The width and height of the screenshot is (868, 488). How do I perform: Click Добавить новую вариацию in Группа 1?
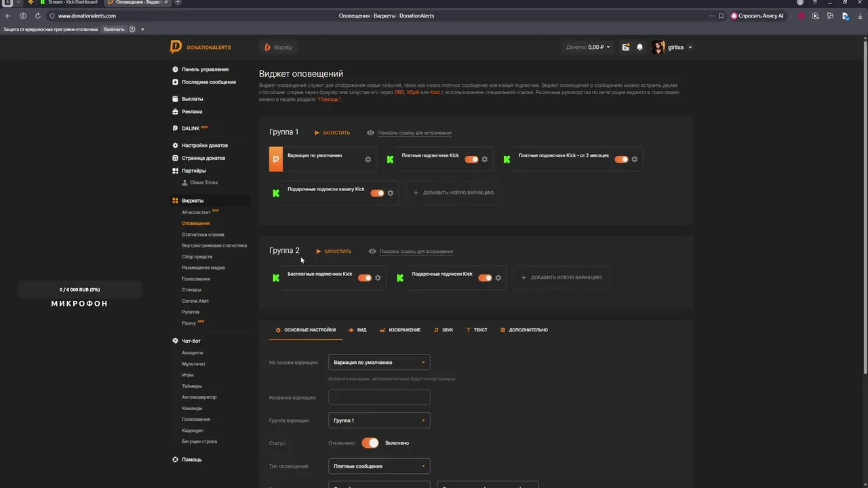tap(454, 193)
